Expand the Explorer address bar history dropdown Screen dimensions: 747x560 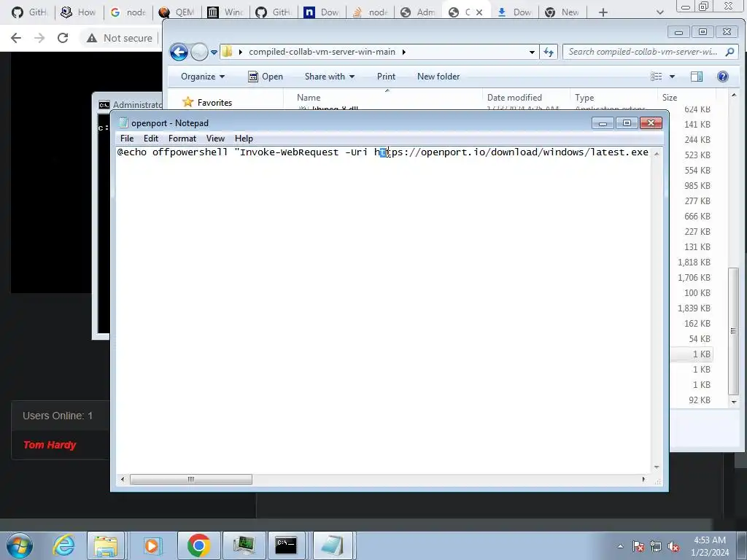532,52
